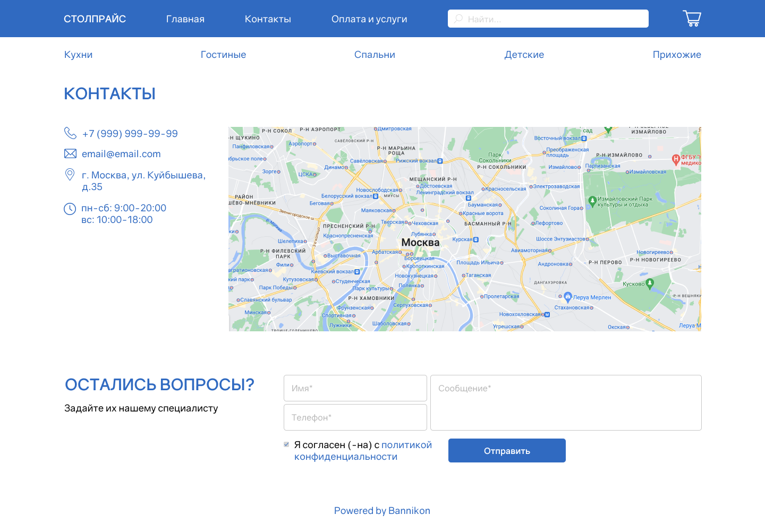The image size is (765, 532).
Task: Click the Курская station on map
Action: coord(465,239)
